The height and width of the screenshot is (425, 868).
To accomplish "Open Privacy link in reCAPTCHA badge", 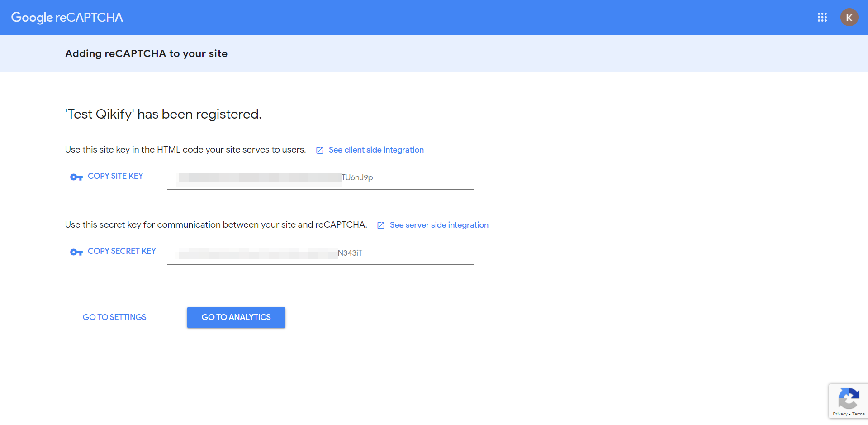I will pyautogui.click(x=840, y=414).
